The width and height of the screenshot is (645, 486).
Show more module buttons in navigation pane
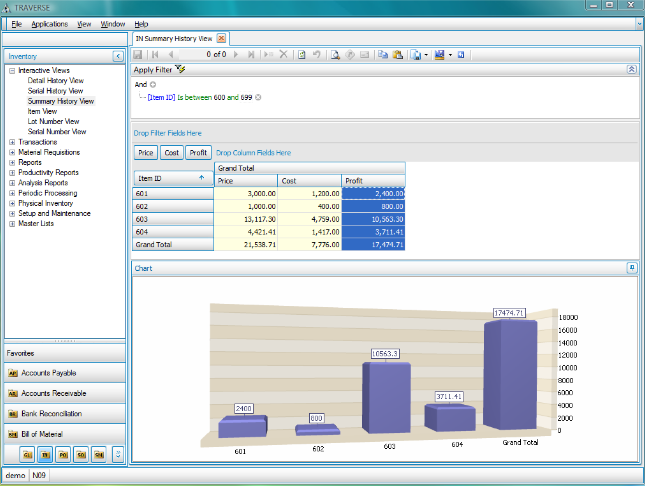[118, 454]
